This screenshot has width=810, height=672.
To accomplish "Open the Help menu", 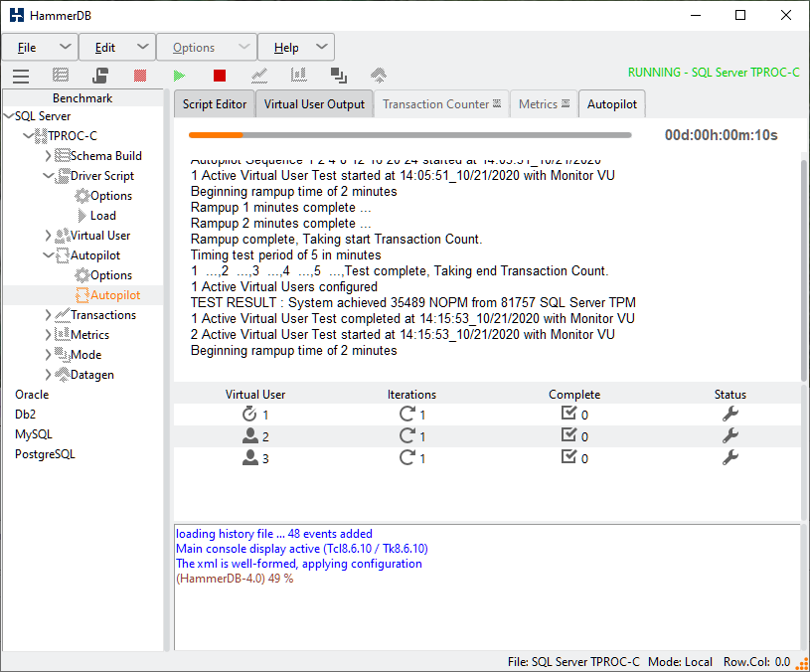I will click(296, 48).
